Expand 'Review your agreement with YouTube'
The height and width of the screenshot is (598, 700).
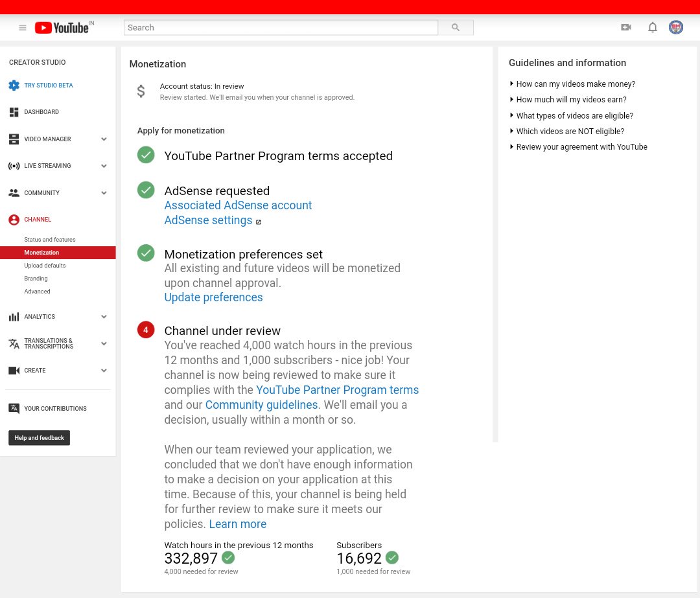click(x=579, y=147)
